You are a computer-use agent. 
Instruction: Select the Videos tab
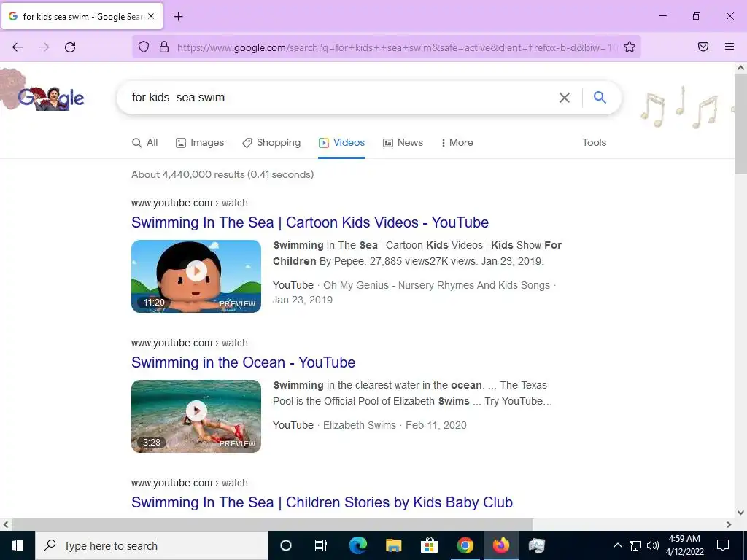341,142
